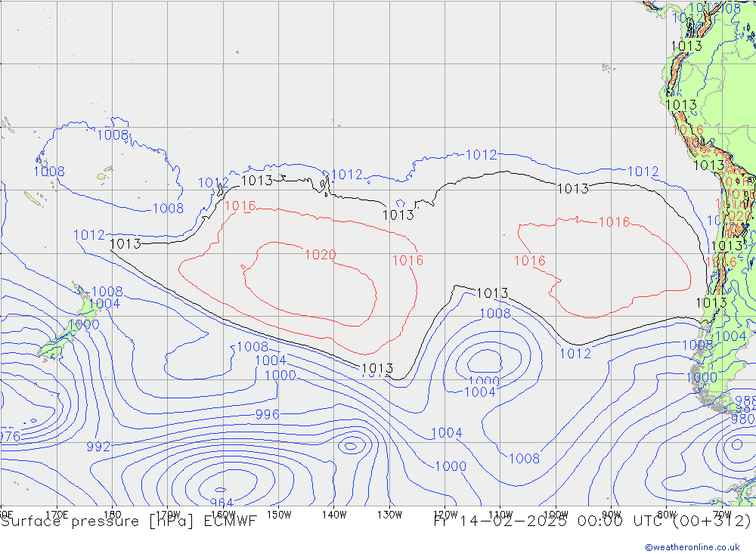Viewport: 756px width, 554px height.
Task: Click the 996 isobar label
Action: (x=267, y=414)
